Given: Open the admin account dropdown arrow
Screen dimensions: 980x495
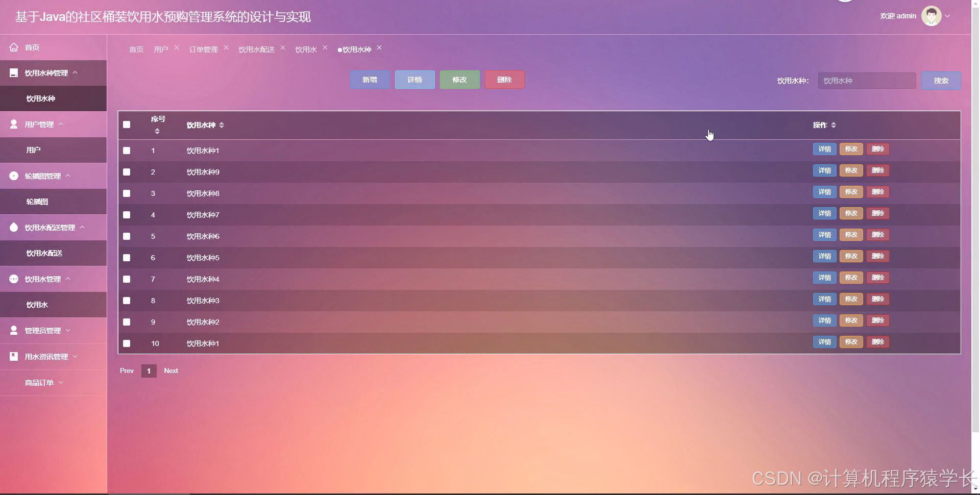Looking at the screenshot, I should [947, 16].
